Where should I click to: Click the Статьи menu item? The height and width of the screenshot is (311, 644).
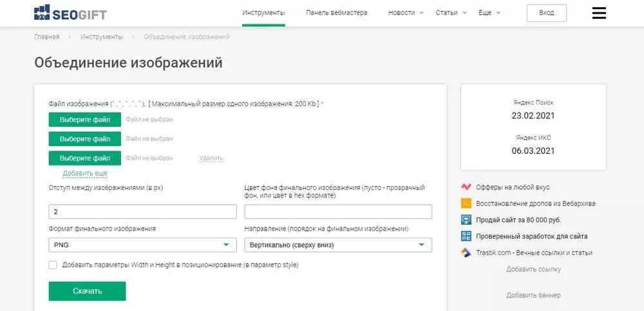(446, 13)
